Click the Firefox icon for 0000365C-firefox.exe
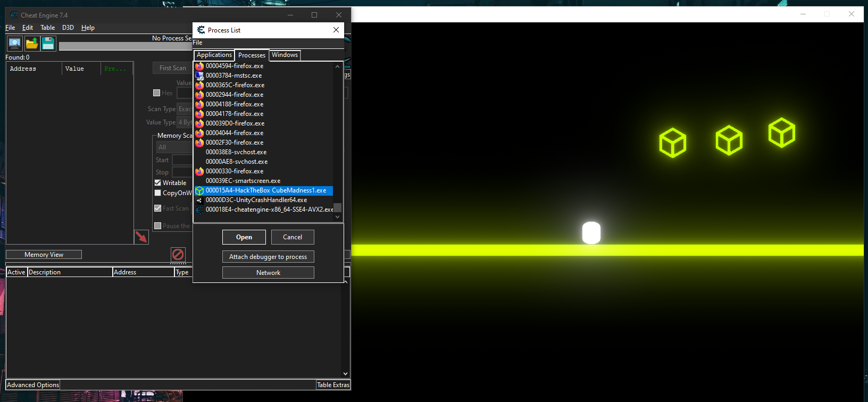868x402 pixels. click(x=199, y=85)
